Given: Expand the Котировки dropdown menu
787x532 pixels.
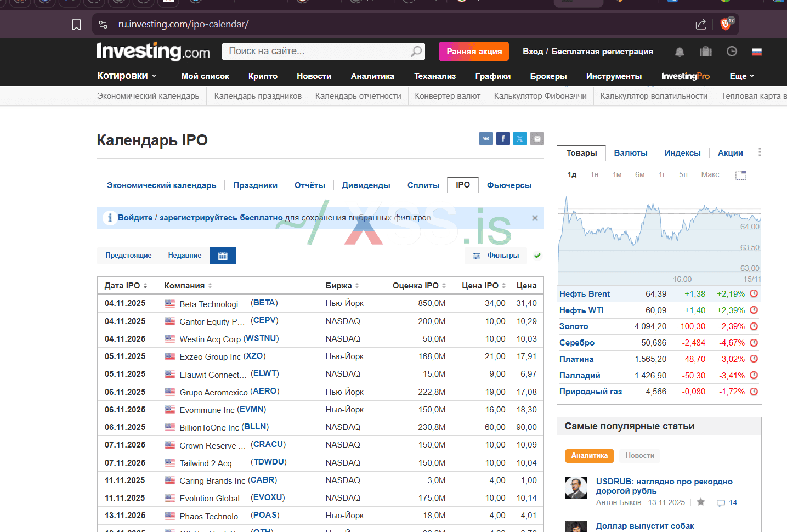Looking at the screenshot, I should click(x=127, y=76).
